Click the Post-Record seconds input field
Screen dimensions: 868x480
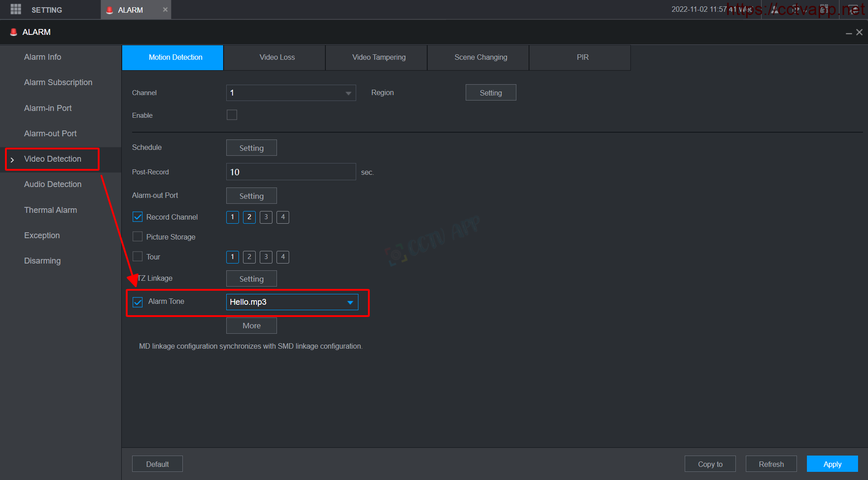(291, 172)
